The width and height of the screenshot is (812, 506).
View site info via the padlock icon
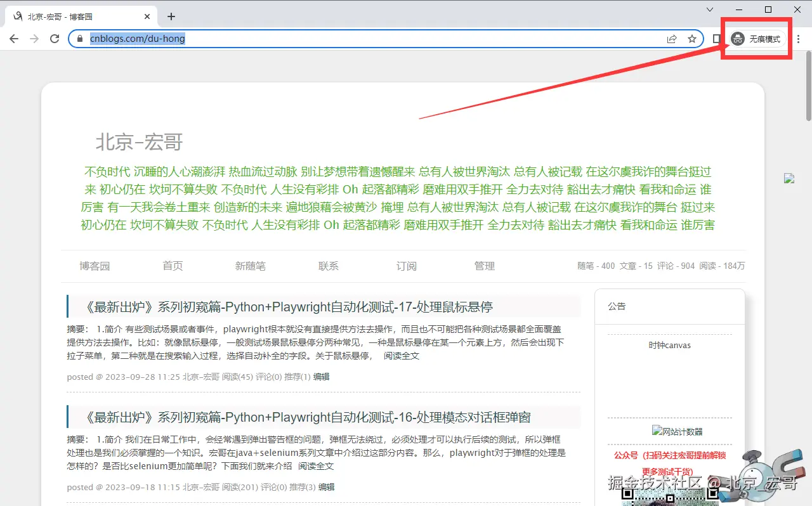pyautogui.click(x=80, y=39)
